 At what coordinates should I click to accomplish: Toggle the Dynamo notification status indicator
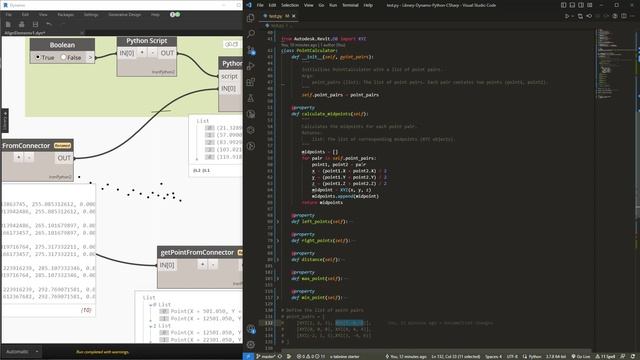(175, 14)
